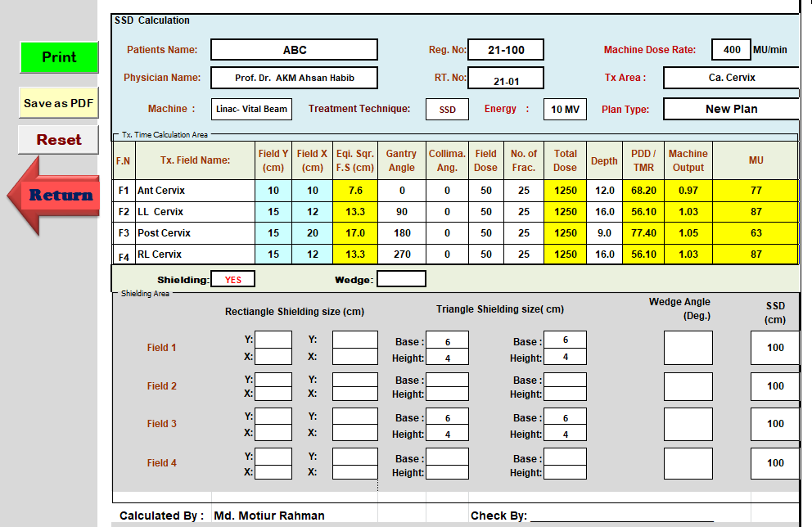Select the Tx Area Ca. Cervix field
Viewport: 812px width, 527px height.
(730, 78)
